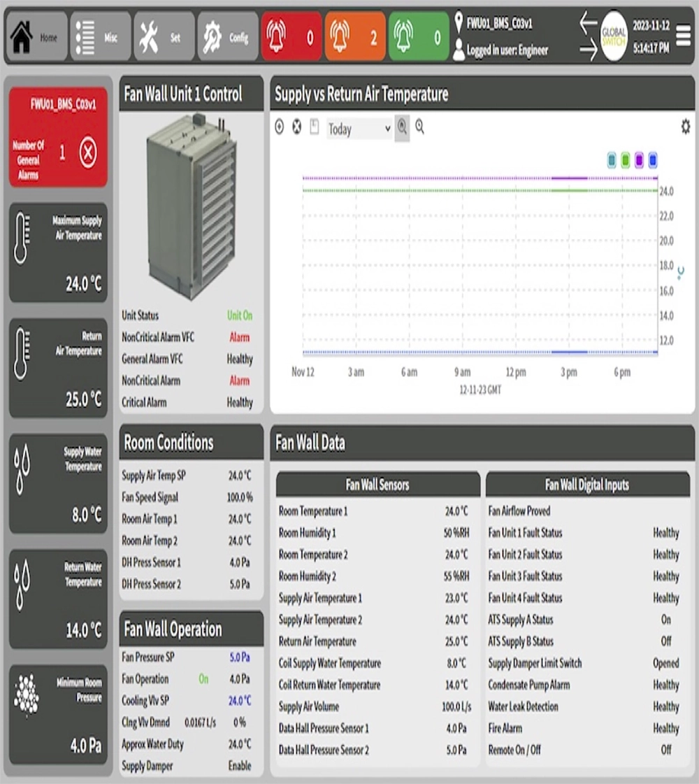Select the Critical Alarm Healthy row
699x784 pixels.
187,403
